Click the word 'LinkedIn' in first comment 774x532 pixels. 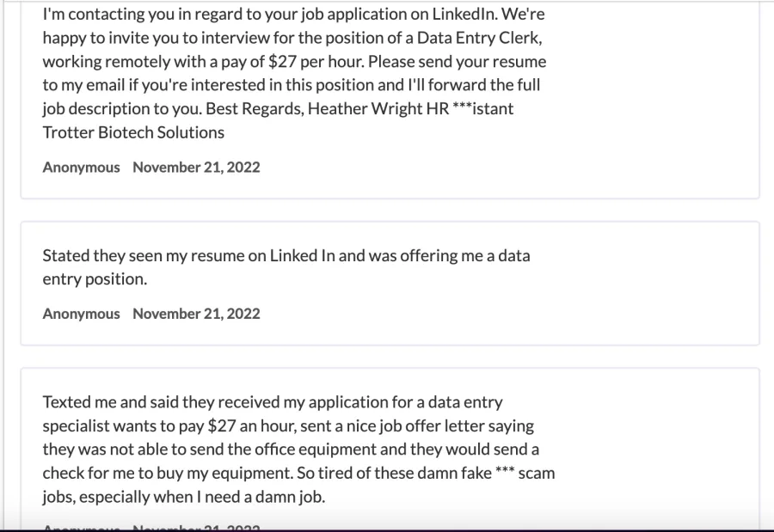point(464,14)
